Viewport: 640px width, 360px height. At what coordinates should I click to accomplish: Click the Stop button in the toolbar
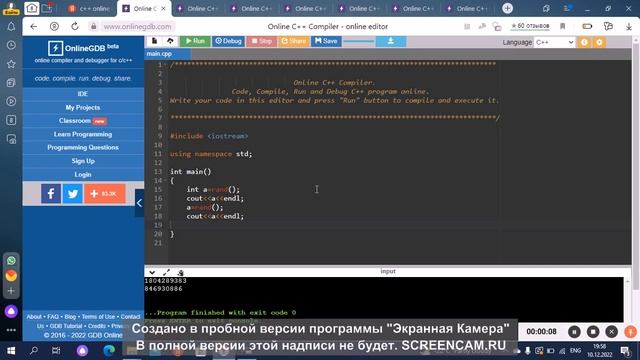[x=262, y=41]
